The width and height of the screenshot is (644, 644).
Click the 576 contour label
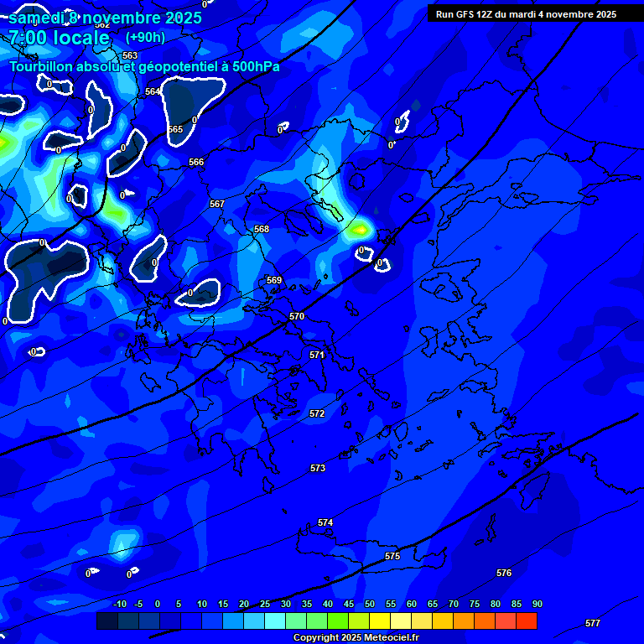tap(504, 573)
